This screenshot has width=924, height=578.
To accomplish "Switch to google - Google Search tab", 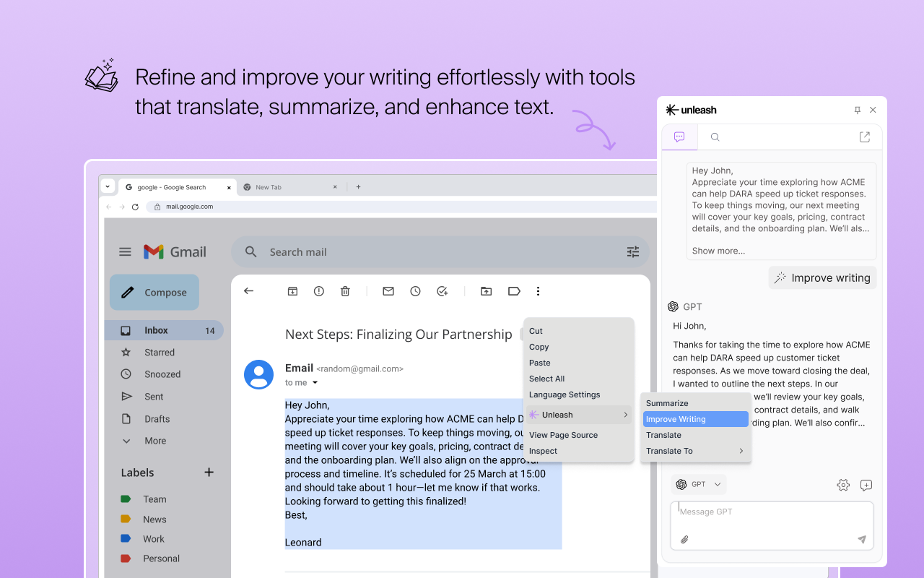I will [x=178, y=187].
